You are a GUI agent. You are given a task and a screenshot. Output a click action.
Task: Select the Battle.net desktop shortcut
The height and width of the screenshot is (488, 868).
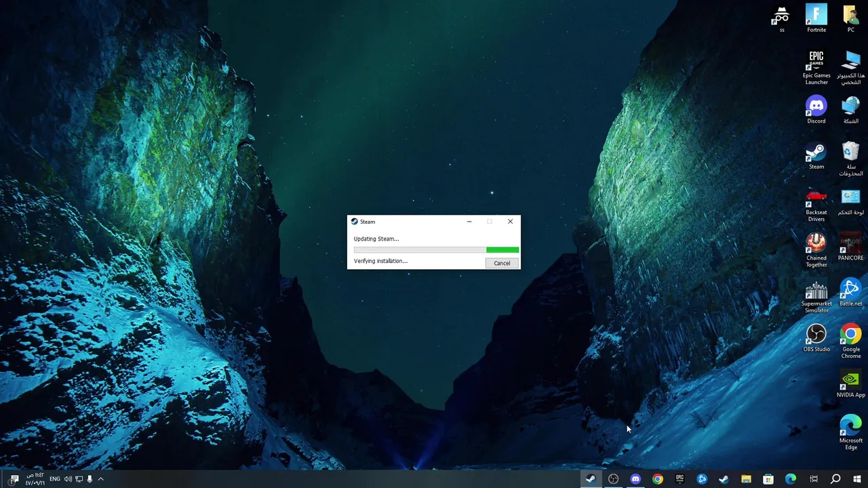click(x=850, y=293)
